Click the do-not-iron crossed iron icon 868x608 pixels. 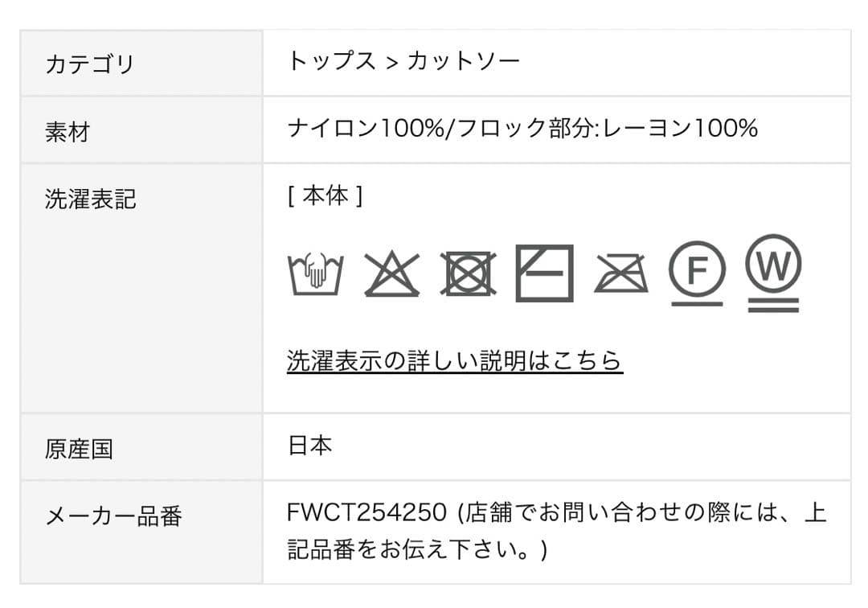621,273
